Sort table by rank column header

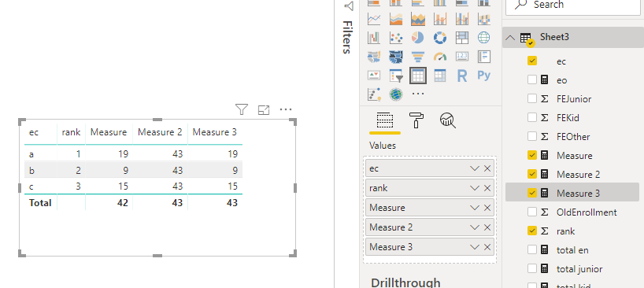(71, 132)
